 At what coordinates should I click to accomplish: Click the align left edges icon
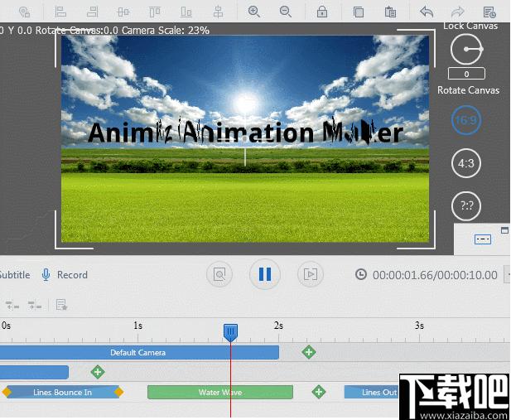coord(60,12)
